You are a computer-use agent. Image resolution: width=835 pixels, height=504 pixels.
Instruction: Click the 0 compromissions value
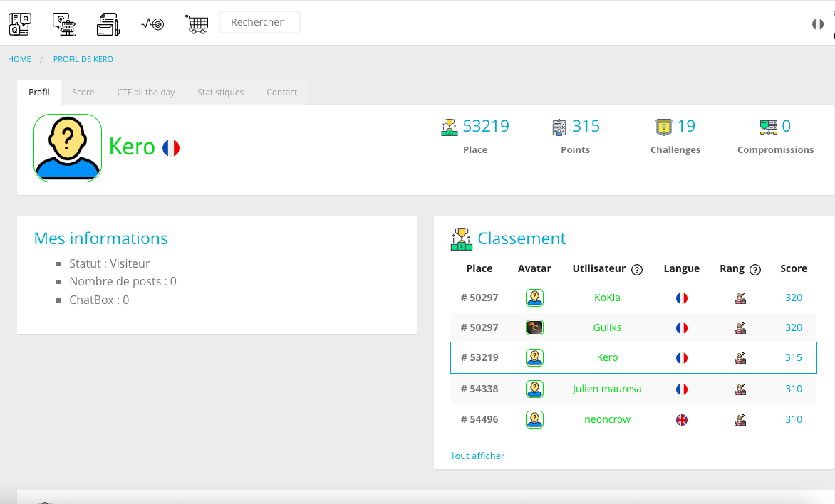click(x=786, y=126)
